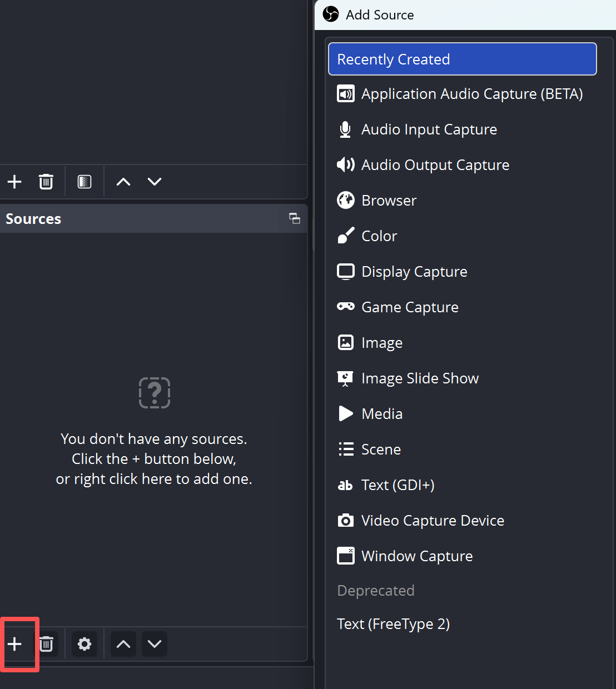Add an Image Slide Show source
Image resolution: width=616 pixels, height=689 pixels.
coord(463,378)
